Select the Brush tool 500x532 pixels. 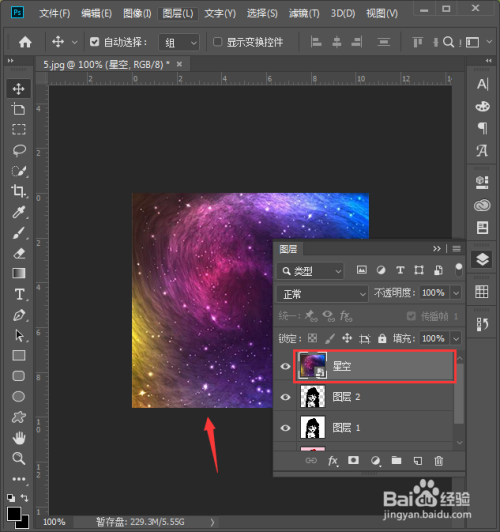[x=19, y=233]
